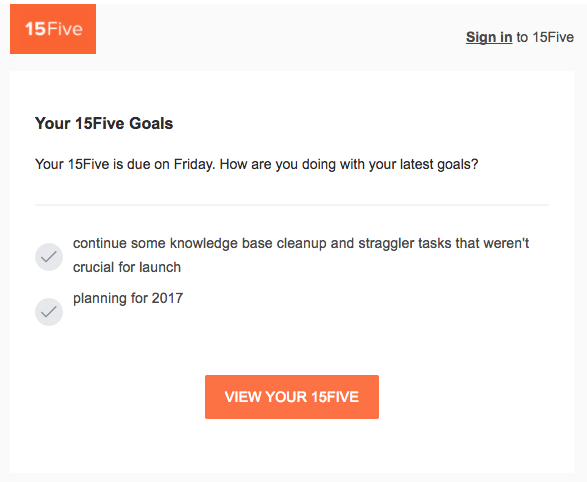Click the word weren't in first goal
Screen dimensions: 587x482
point(506,243)
